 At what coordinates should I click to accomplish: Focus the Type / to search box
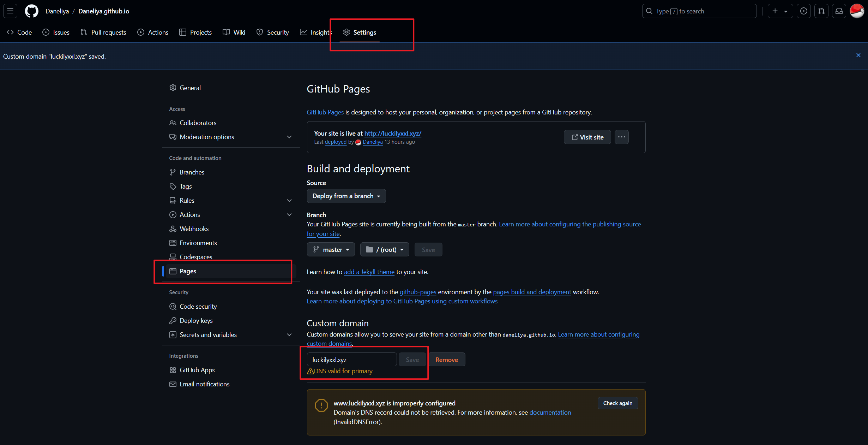coord(699,11)
